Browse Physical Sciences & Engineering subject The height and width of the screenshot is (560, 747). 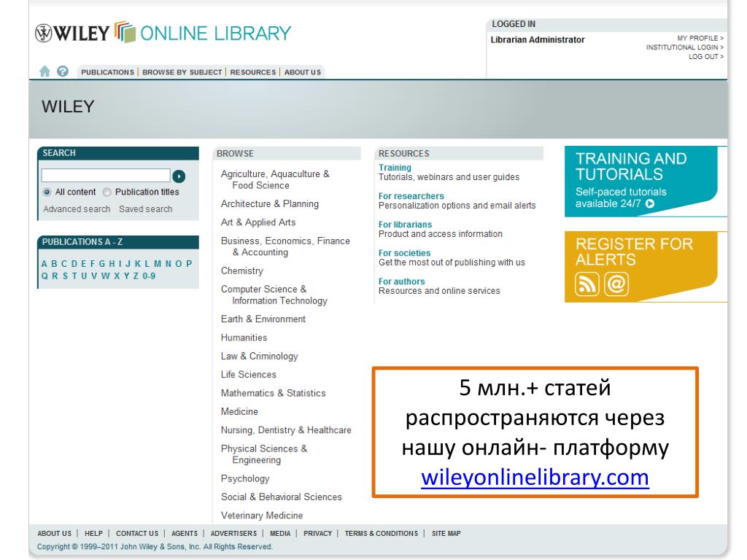point(264,454)
